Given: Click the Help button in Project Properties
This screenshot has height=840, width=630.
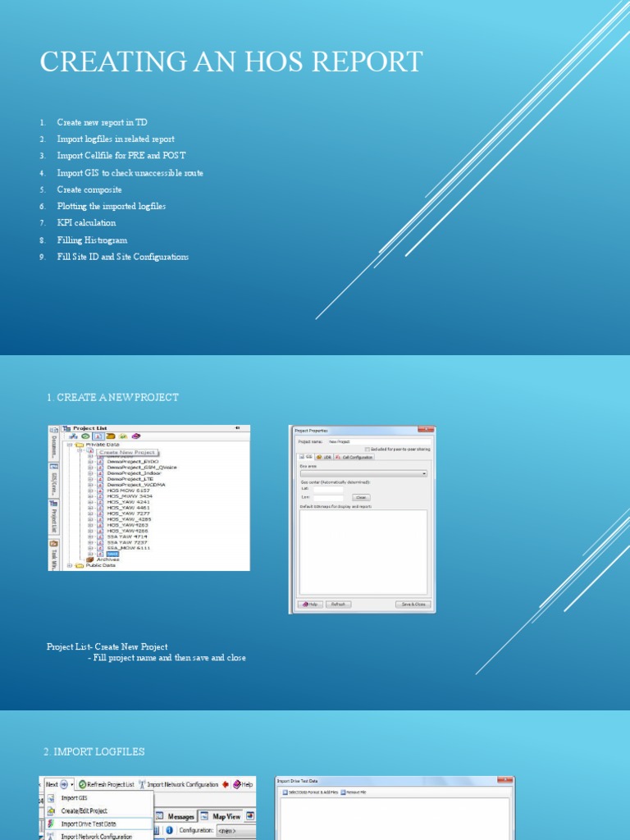Looking at the screenshot, I should coord(310,605).
